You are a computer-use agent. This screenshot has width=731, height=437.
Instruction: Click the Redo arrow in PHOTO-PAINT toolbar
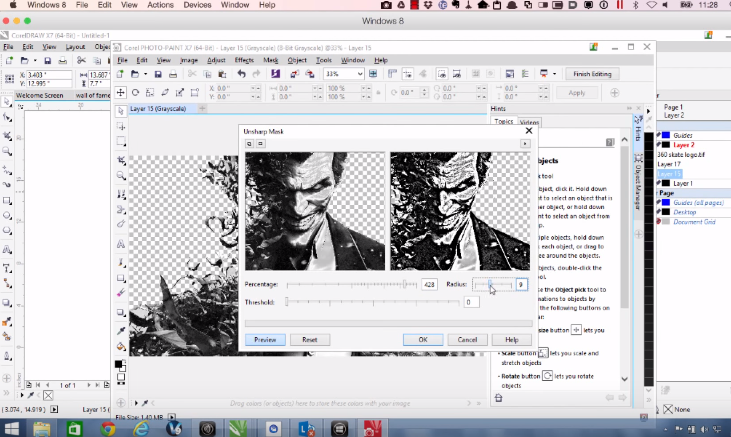(256, 74)
